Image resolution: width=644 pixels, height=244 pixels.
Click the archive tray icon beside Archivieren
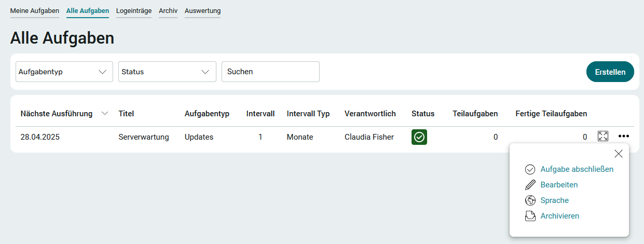tap(530, 216)
